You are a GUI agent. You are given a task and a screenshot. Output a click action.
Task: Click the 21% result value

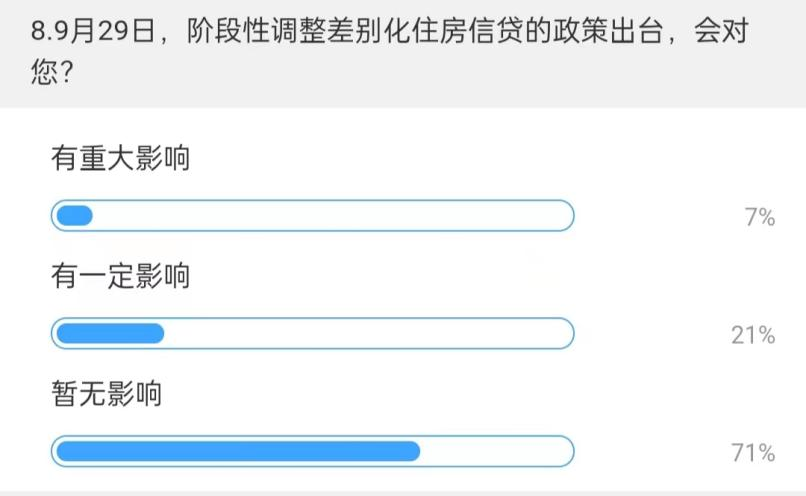tap(753, 335)
